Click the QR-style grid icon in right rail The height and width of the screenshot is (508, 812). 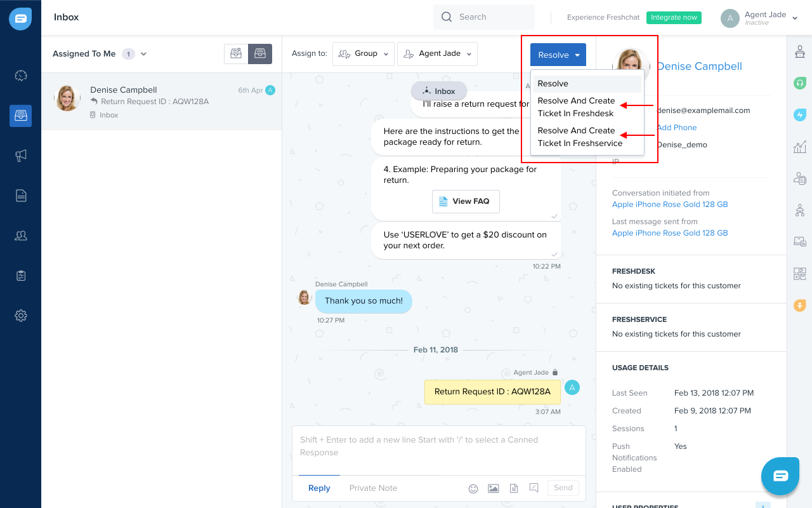pyautogui.click(x=800, y=274)
